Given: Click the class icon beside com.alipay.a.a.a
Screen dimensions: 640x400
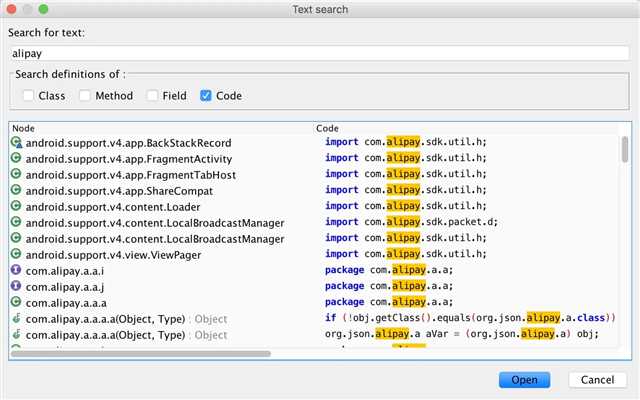Looking at the screenshot, I should [x=16, y=302].
